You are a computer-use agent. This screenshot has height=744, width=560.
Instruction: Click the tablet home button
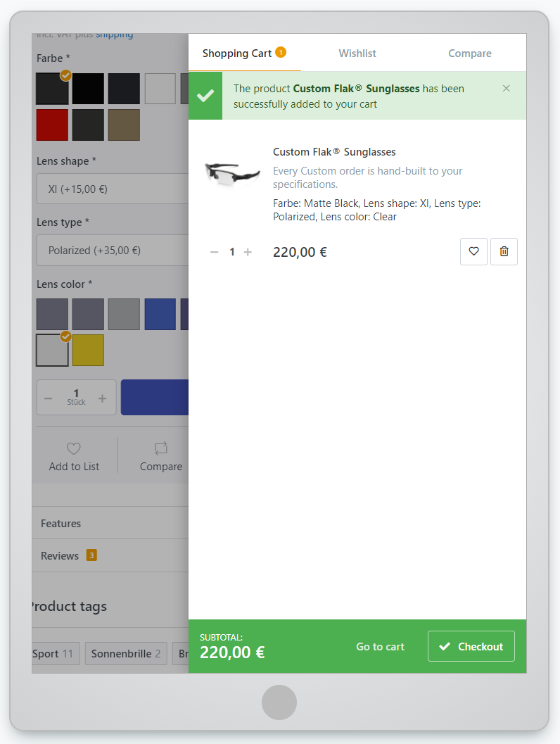pyautogui.click(x=279, y=702)
